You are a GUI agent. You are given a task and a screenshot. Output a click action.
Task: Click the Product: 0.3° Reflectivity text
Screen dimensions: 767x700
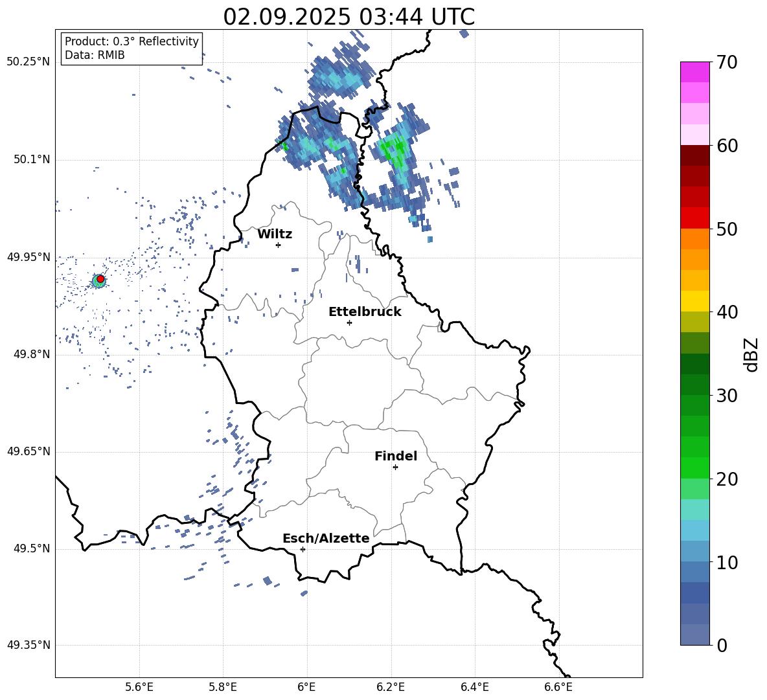tap(132, 41)
